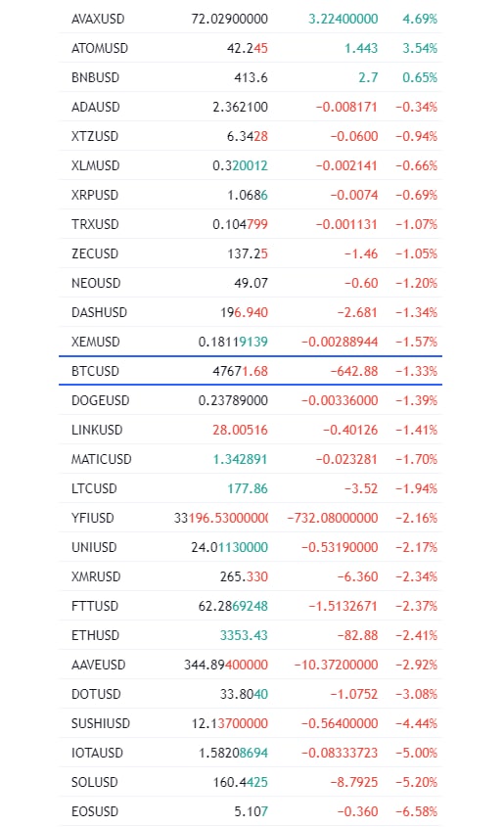Click the XTZUSD symbol
The width and height of the screenshot is (504, 827).
(95, 137)
